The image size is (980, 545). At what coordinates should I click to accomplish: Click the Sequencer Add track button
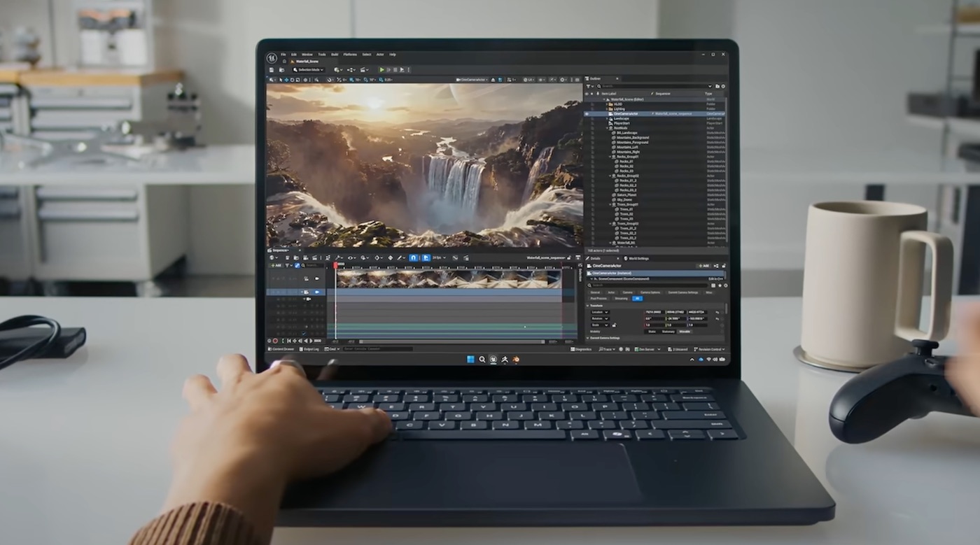276,265
